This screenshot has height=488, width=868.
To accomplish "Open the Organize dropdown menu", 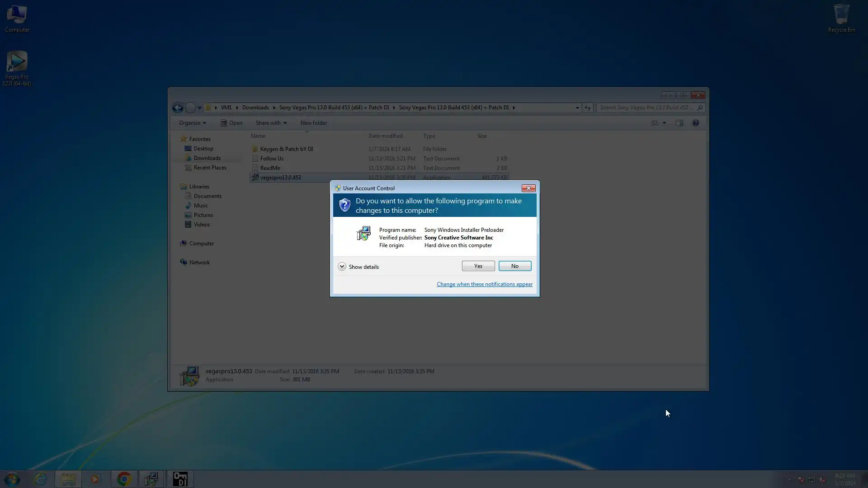I will (x=192, y=123).
